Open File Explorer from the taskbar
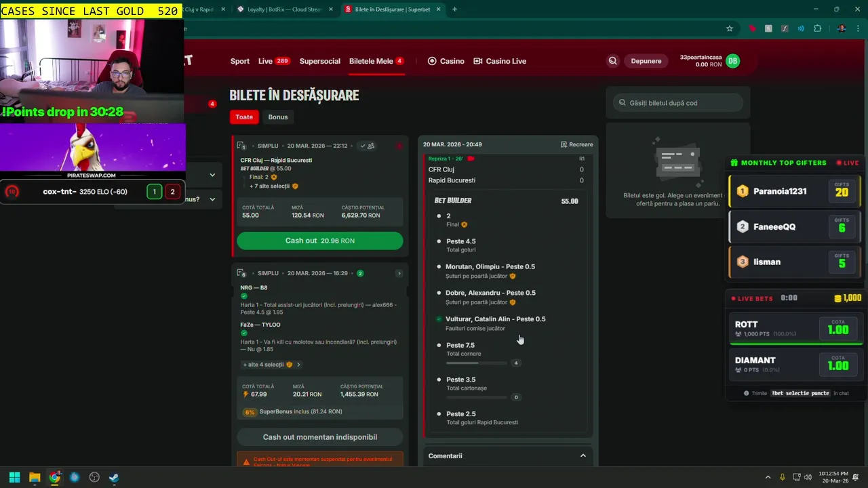 point(35,477)
